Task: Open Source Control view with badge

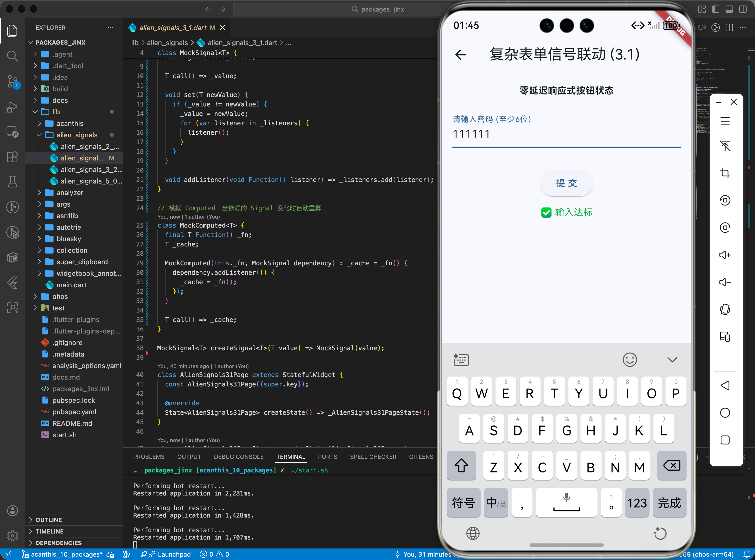Action: [13, 81]
